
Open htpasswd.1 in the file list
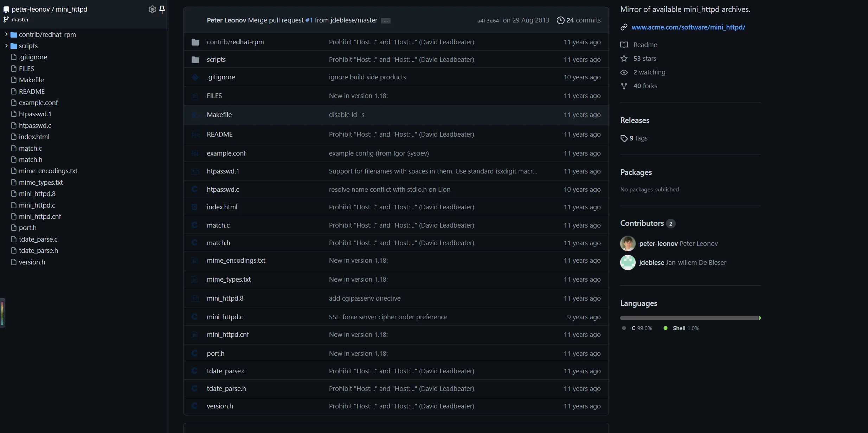[x=223, y=171]
